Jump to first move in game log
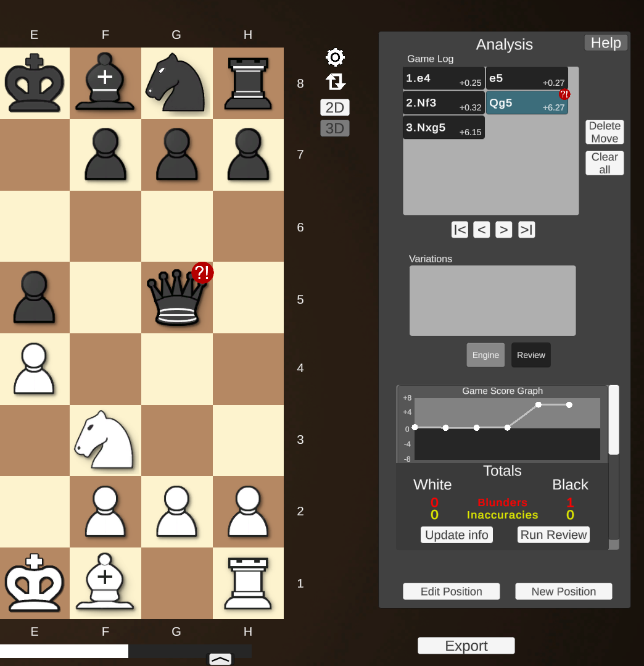 (x=460, y=230)
